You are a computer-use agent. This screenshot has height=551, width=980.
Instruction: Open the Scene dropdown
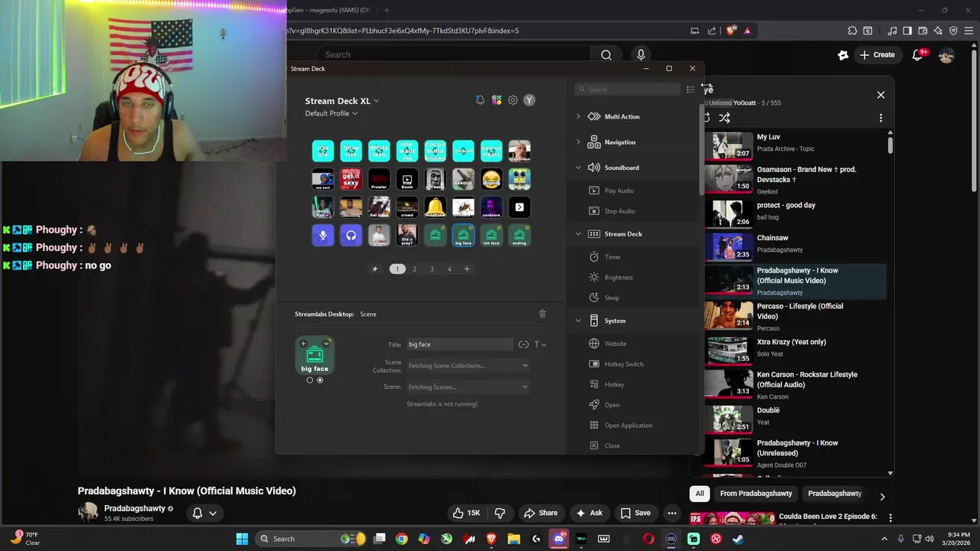[468, 387]
